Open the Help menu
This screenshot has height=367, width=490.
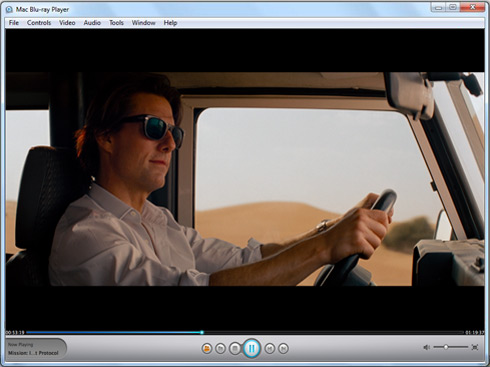(x=170, y=23)
